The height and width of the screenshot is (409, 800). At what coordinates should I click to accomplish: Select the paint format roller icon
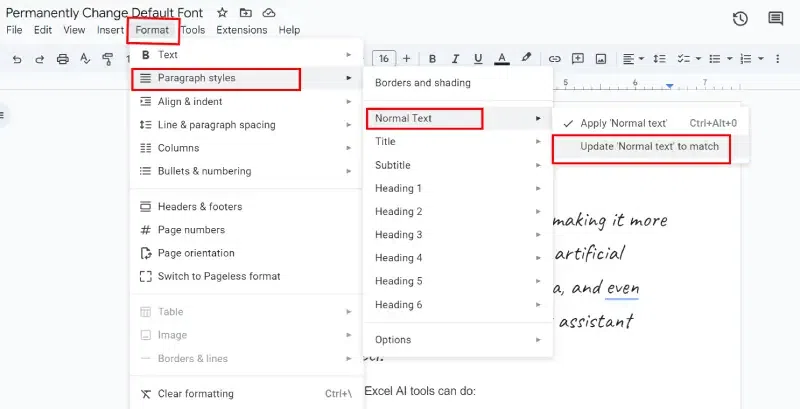[107, 59]
